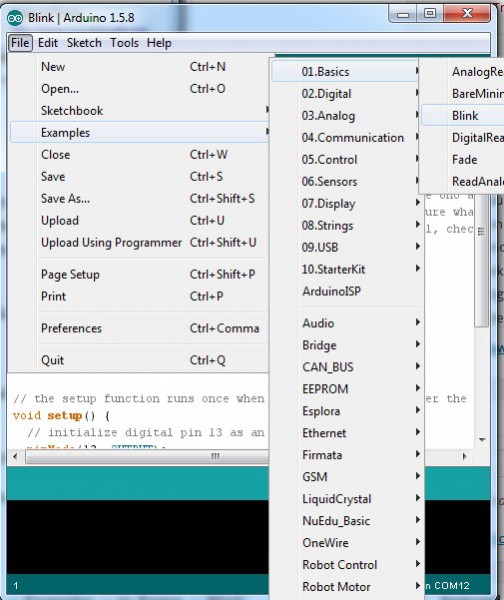Viewport: 504px width, 600px height.
Task: Expand the Sketchbook submenu
Action: [139, 111]
